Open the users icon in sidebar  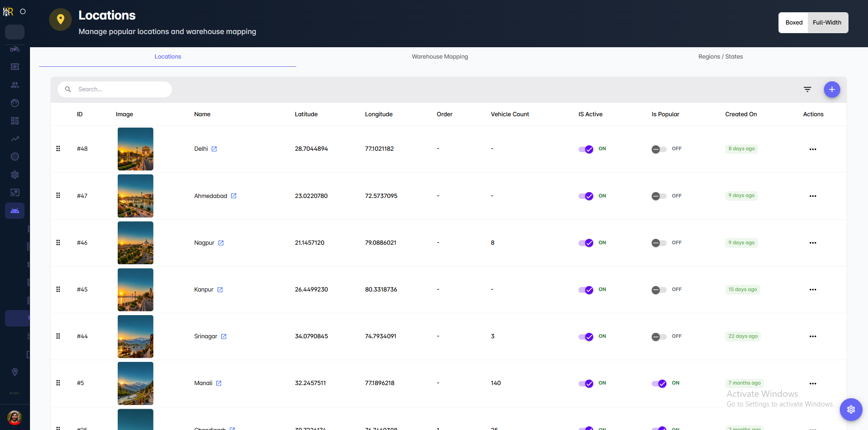point(15,85)
